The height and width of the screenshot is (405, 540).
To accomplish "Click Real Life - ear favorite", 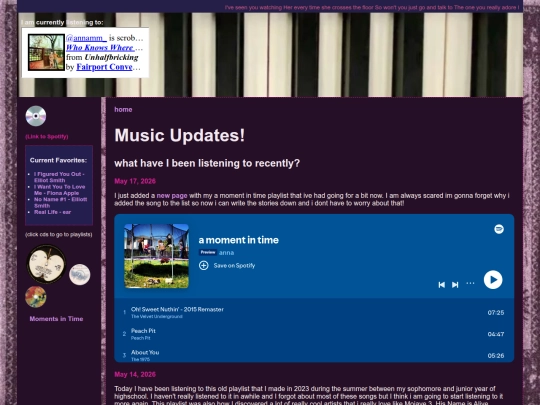I will click(x=52, y=212).
